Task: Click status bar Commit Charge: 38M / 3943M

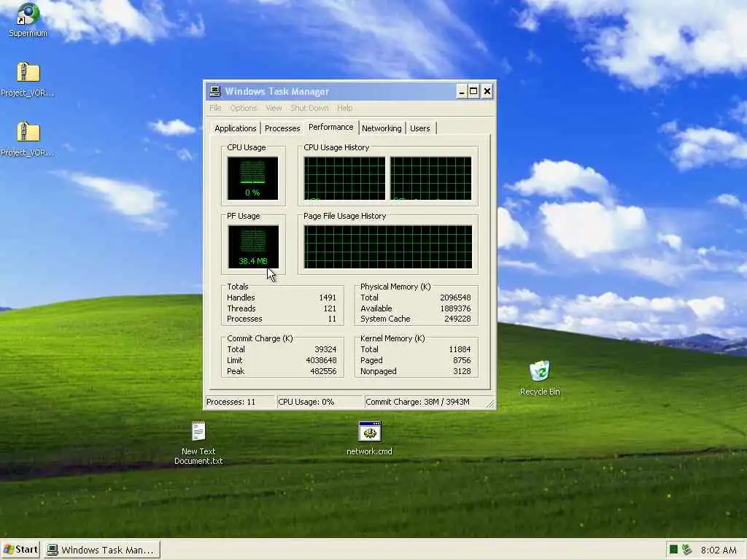Action: pos(425,402)
